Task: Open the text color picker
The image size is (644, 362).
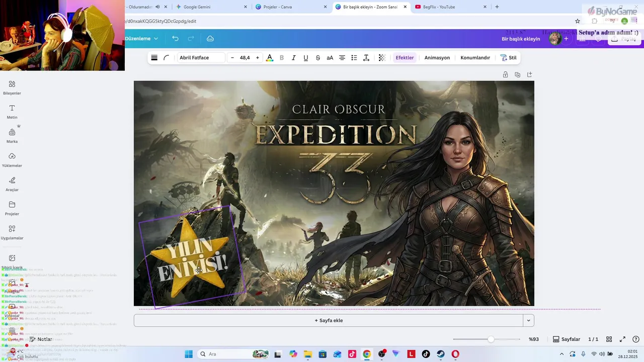Action: (x=270, y=58)
